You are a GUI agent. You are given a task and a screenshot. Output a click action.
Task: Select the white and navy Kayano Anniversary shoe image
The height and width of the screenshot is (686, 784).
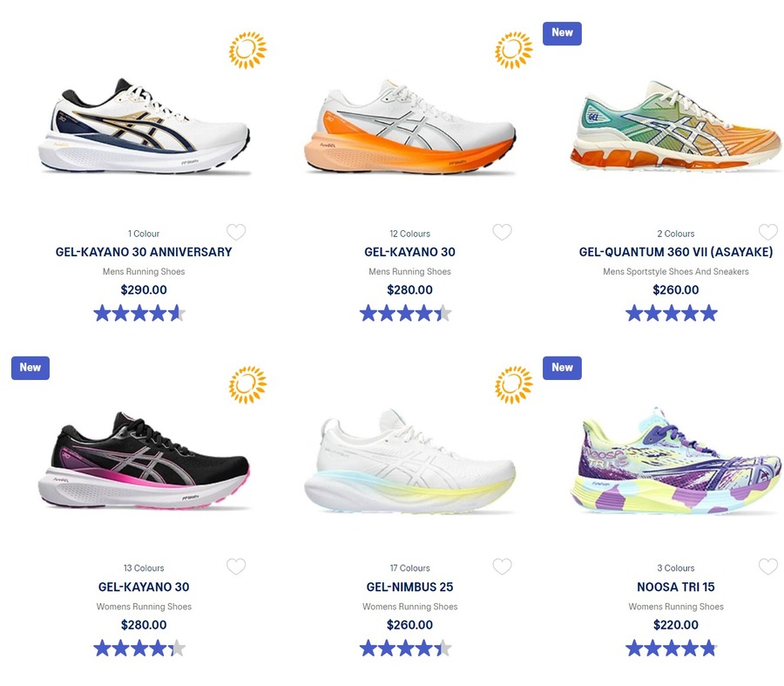144,126
